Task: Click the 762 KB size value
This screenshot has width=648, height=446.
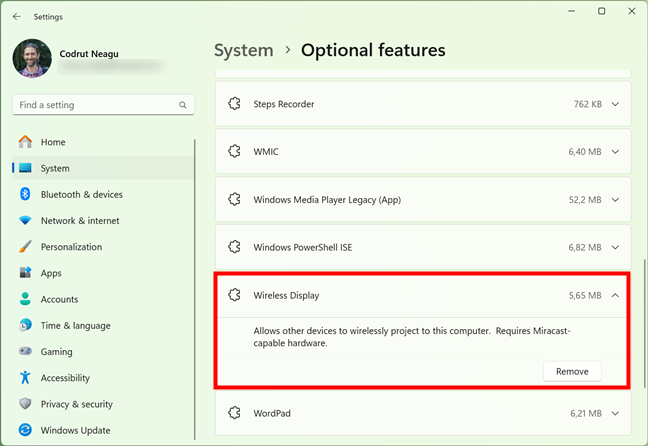Action: [588, 104]
